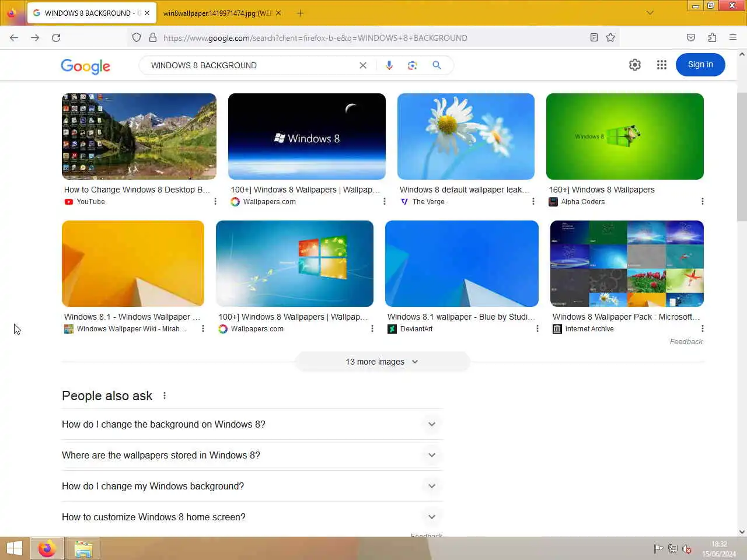
Task: Open more options for the DeviantArt result
Action: (x=537, y=328)
